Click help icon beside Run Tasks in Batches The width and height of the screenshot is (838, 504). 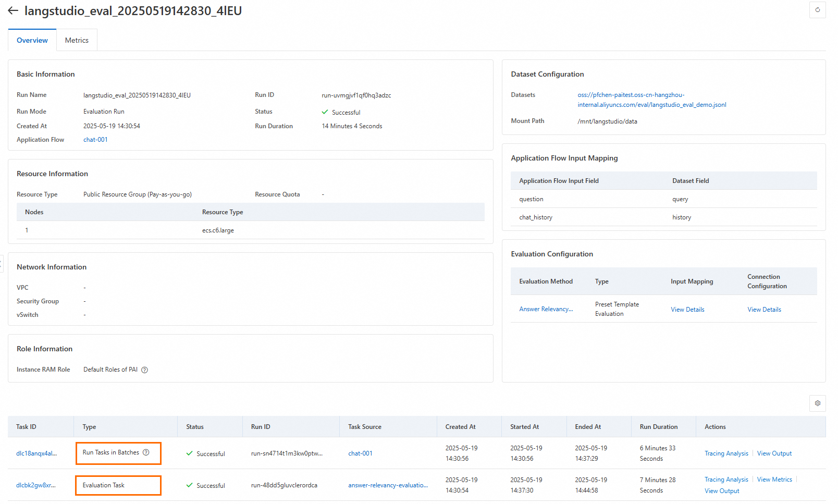pyautogui.click(x=146, y=452)
